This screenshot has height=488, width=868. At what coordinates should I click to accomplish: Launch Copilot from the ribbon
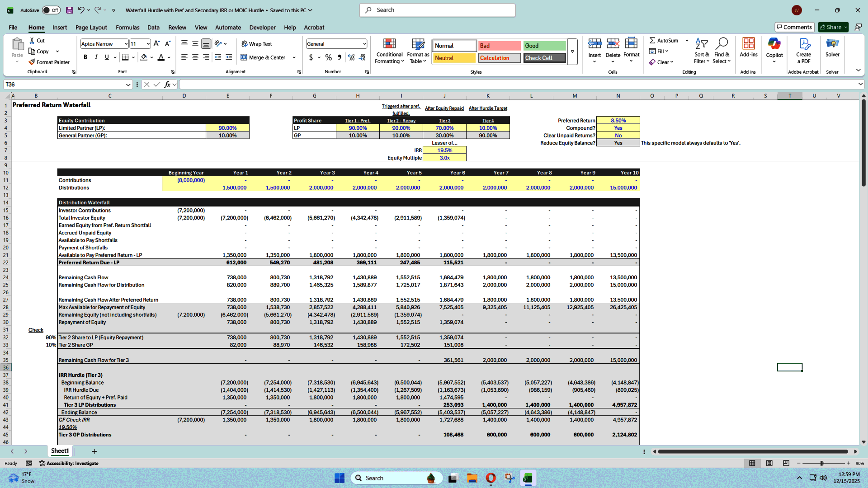pyautogui.click(x=774, y=50)
